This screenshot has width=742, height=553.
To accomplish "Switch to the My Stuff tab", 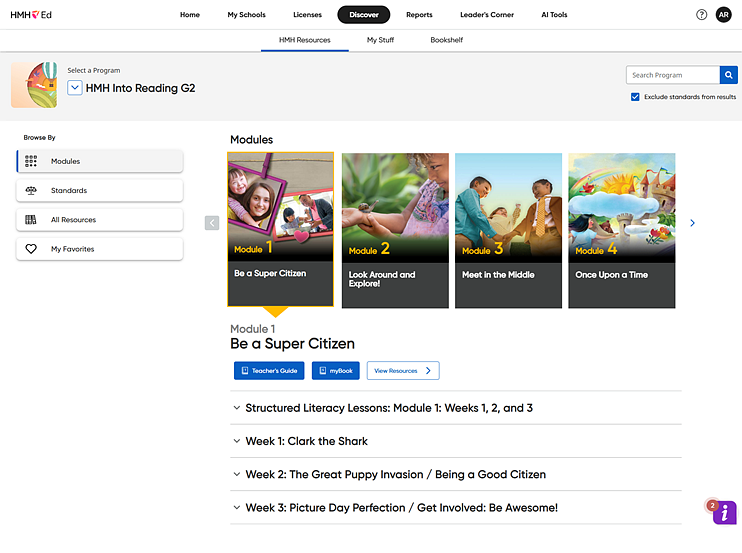I will click(x=380, y=40).
